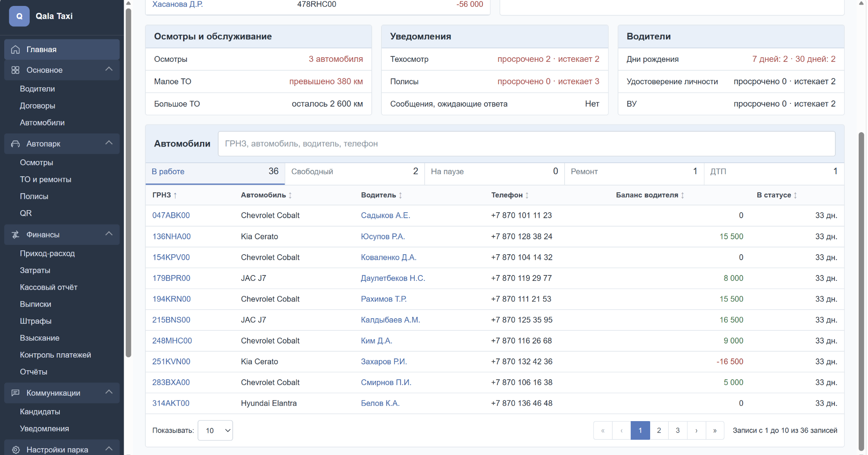
Task: Collapse the Финансы section chevron
Action: click(x=109, y=234)
